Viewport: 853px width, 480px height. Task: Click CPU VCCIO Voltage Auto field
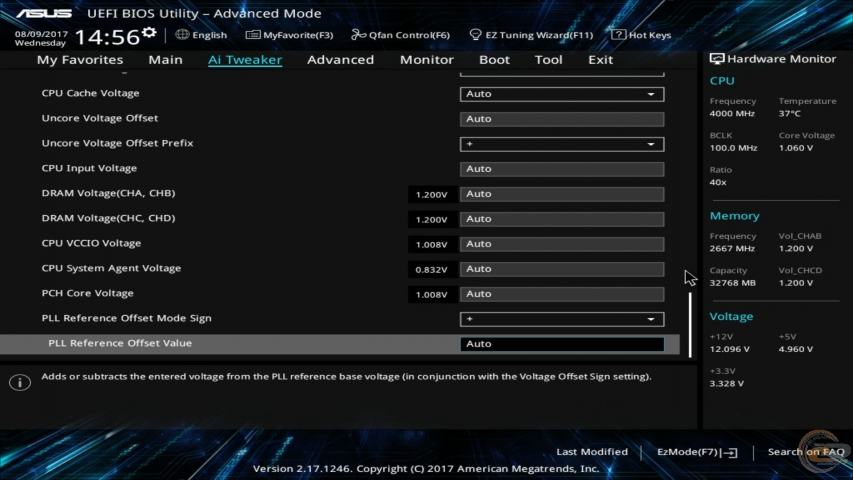coord(562,244)
